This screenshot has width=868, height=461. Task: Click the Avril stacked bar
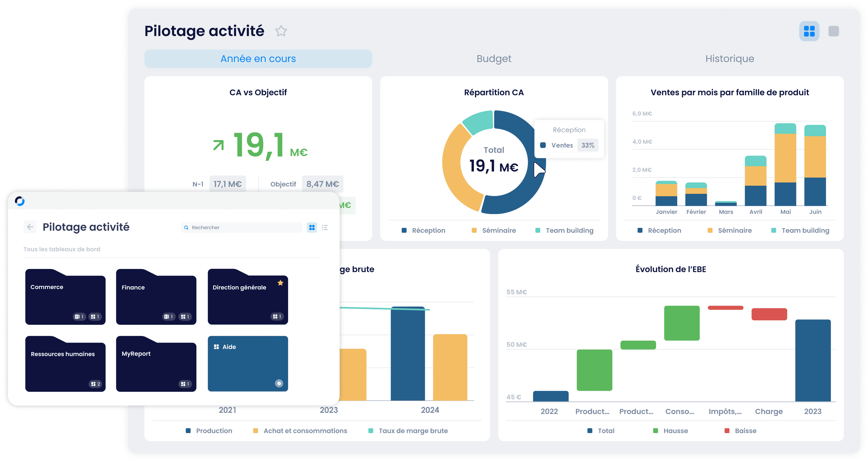point(755,181)
